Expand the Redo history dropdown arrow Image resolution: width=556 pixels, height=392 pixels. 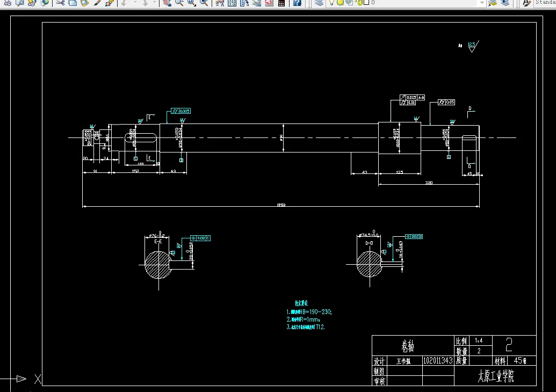click(155, 2)
